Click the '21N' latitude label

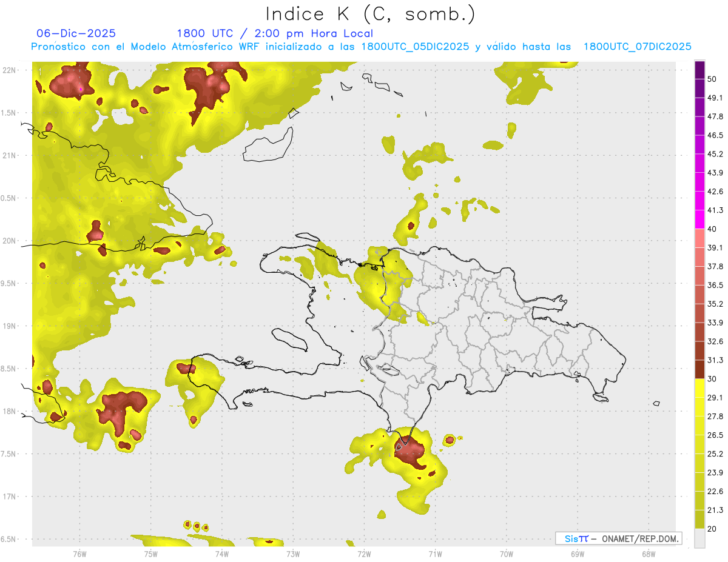10,155
